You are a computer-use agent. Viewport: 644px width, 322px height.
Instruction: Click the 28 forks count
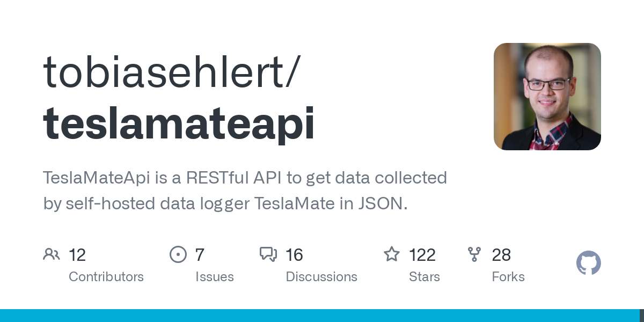point(501,254)
